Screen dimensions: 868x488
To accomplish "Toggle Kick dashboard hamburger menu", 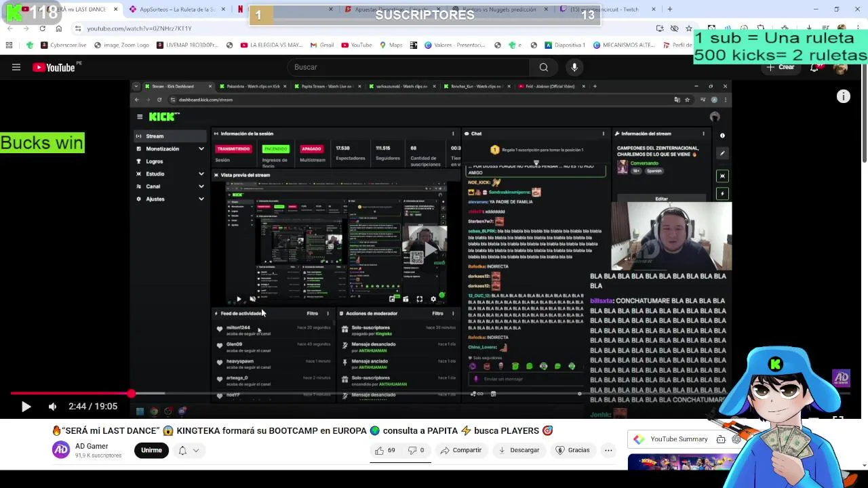I will (140, 117).
